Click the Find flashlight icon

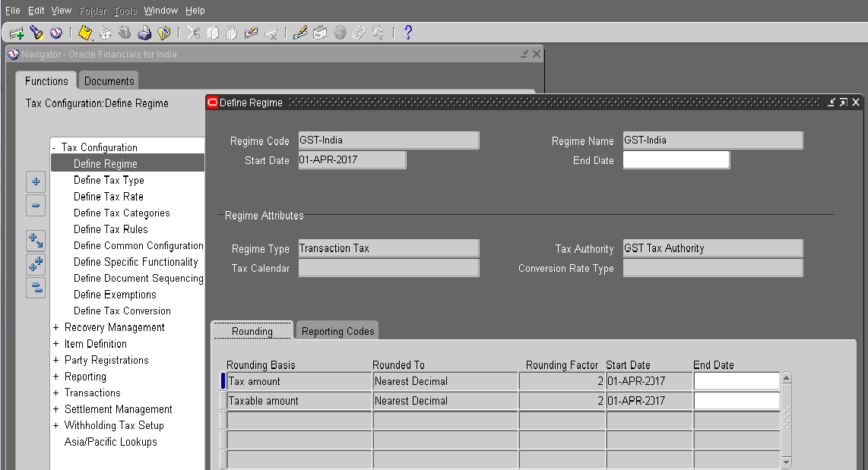pos(35,32)
